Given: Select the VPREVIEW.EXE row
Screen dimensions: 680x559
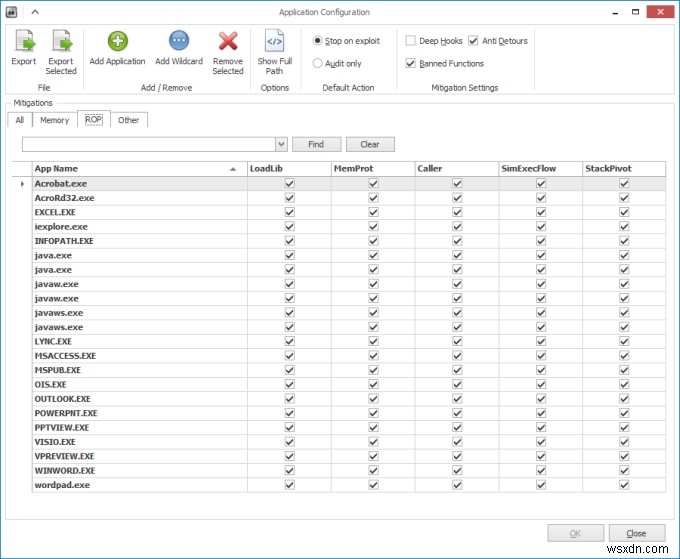Looking at the screenshot, I should (x=349, y=456).
